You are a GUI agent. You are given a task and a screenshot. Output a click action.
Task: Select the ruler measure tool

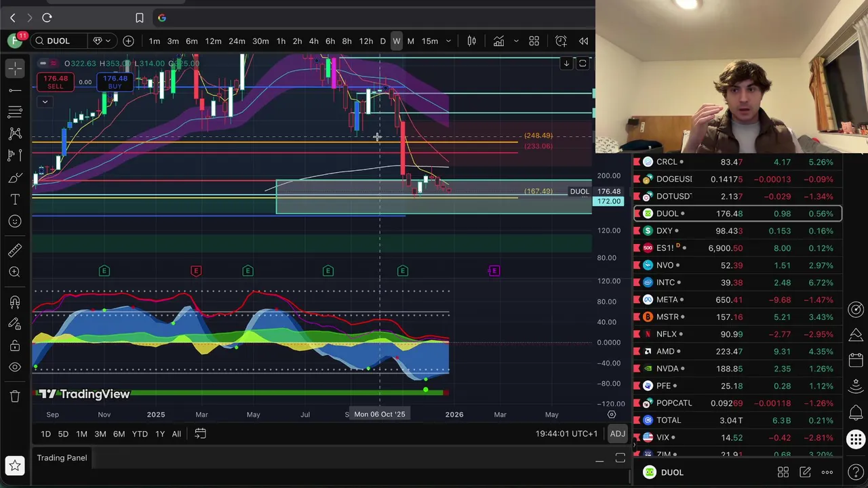pyautogui.click(x=15, y=250)
